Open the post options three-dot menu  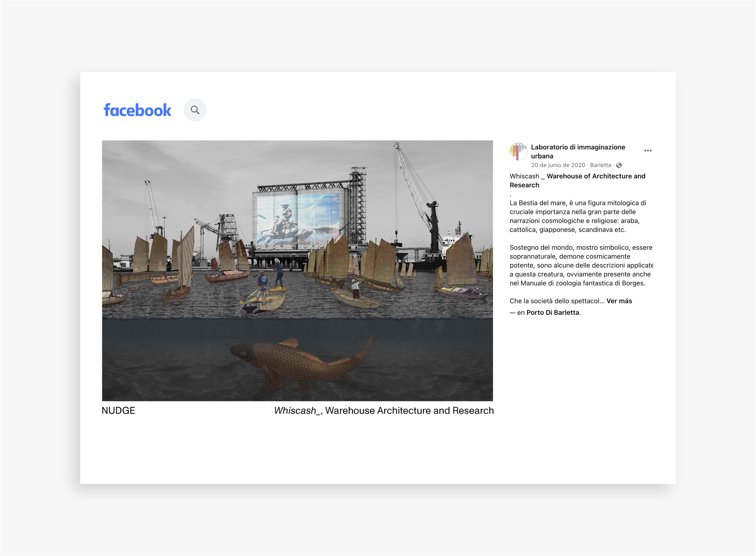(648, 151)
